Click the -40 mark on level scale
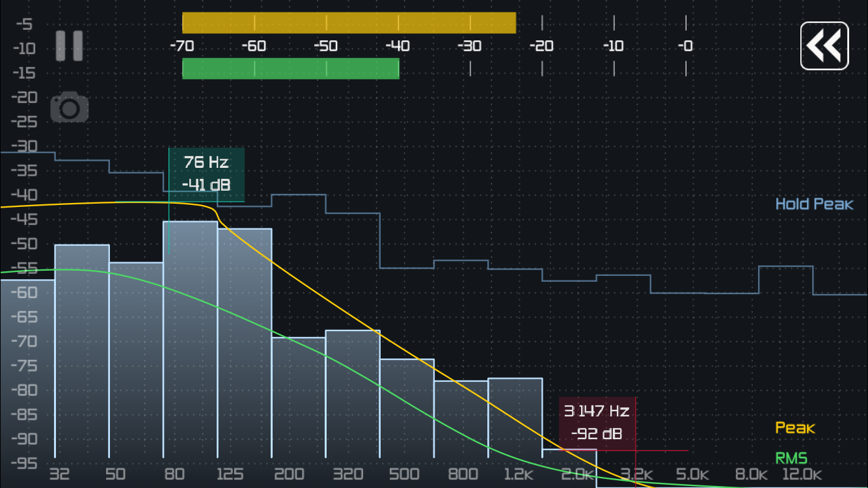This screenshot has height=488, width=868. [x=397, y=46]
